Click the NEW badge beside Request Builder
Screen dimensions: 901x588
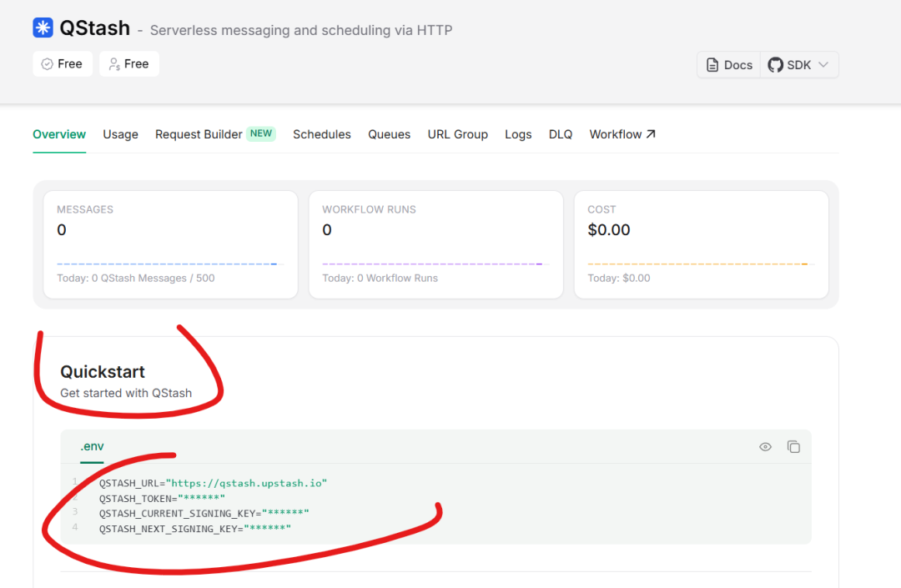(x=261, y=133)
